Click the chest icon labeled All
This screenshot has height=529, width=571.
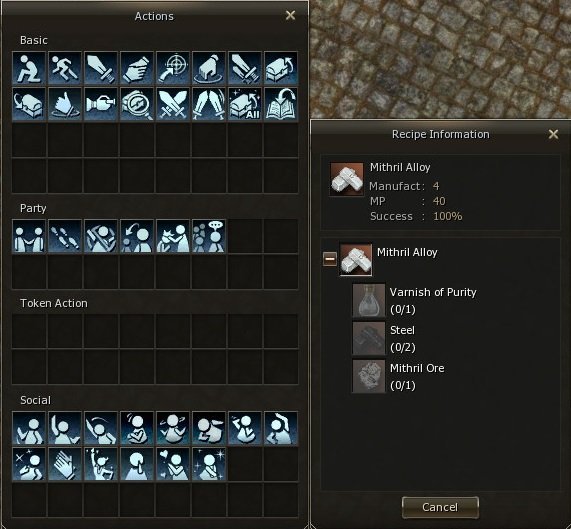245,104
